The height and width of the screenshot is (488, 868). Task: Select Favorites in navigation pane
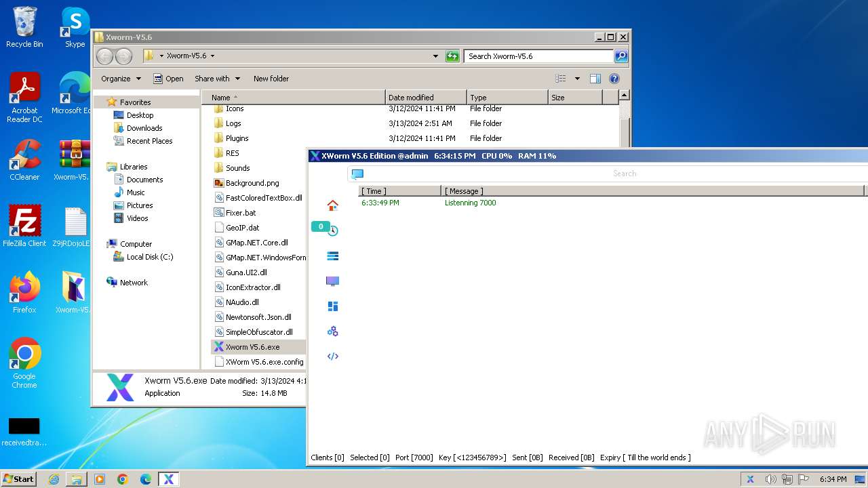point(135,102)
